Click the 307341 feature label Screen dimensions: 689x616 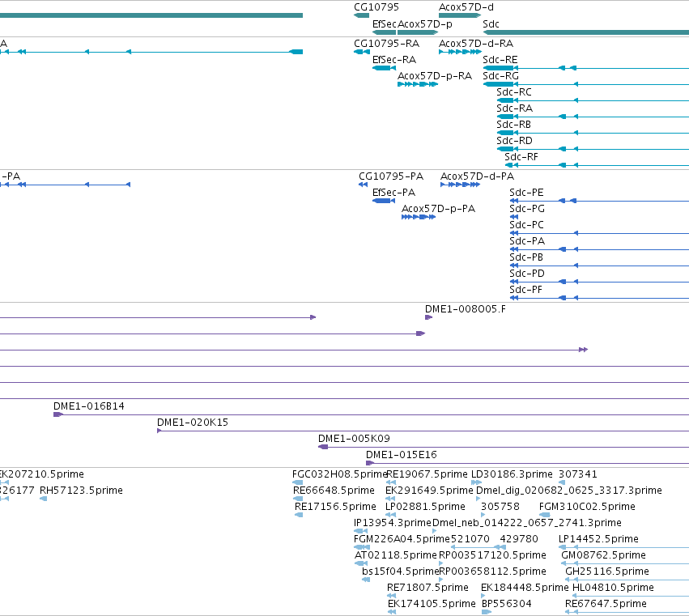(x=578, y=474)
